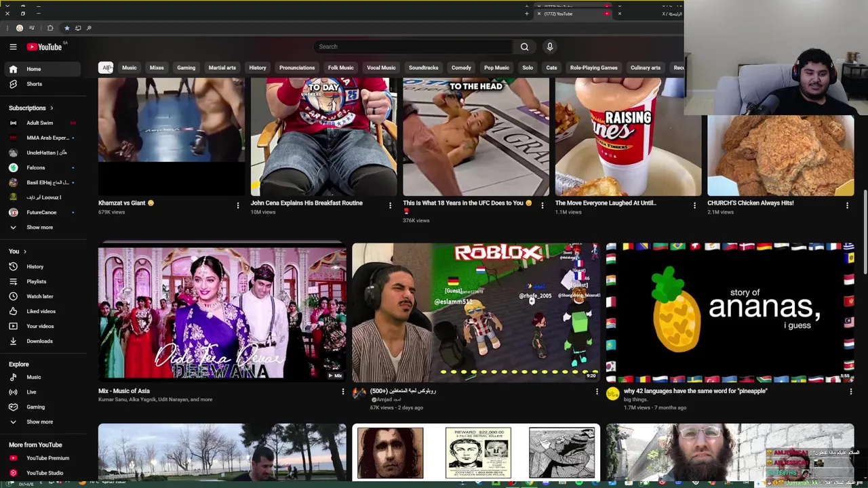
Task: Open the browser three-dot menu
Action: (x=7, y=28)
